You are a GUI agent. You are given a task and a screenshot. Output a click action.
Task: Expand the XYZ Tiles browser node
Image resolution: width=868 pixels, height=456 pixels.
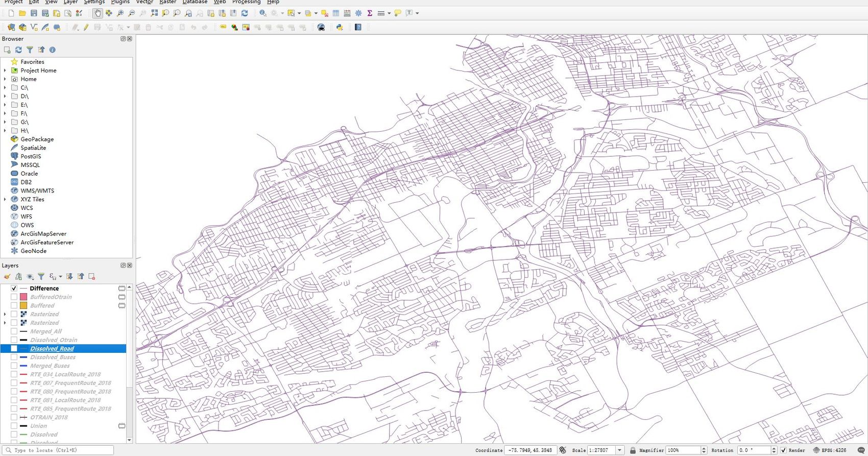[x=5, y=200]
